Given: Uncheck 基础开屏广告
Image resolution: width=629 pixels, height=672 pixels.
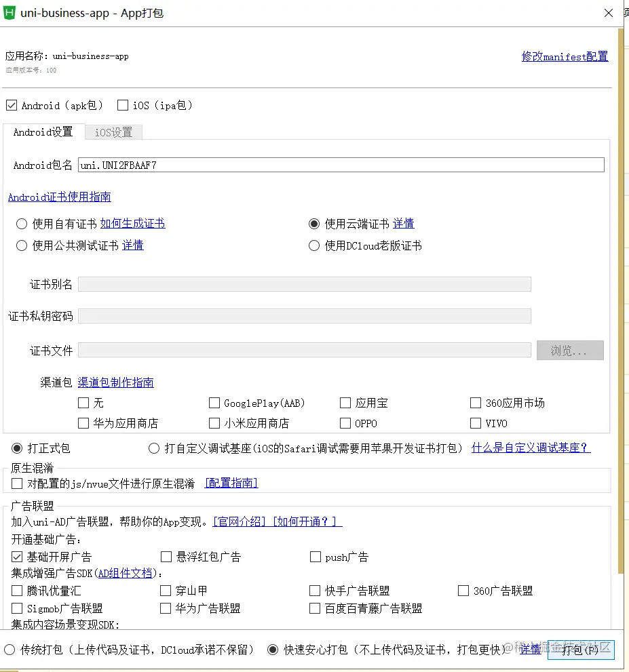Looking at the screenshot, I should pyautogui.click(x=16, y=557).
